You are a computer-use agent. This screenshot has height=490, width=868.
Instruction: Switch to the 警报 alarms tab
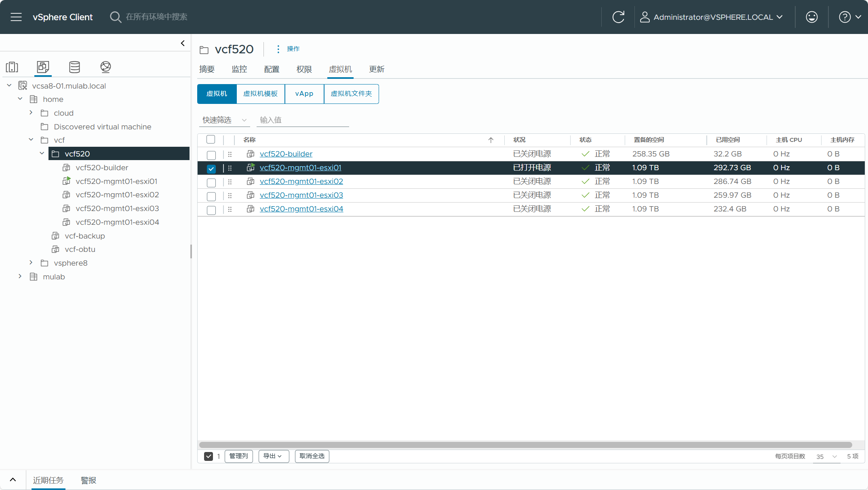pos(88,480)
